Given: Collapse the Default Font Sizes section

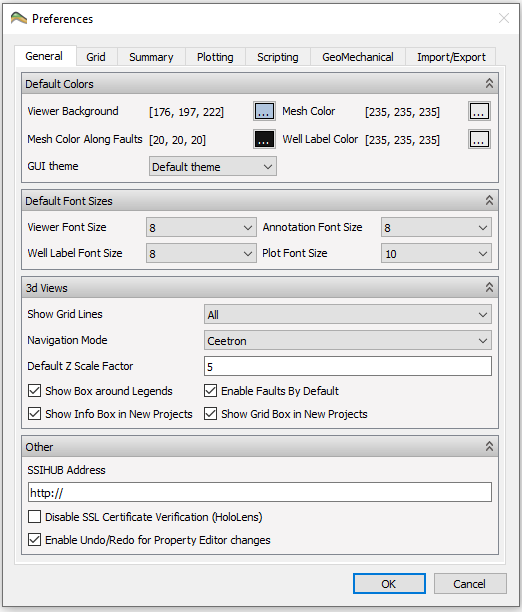Looking at the screenshot, I should [489, 200].
